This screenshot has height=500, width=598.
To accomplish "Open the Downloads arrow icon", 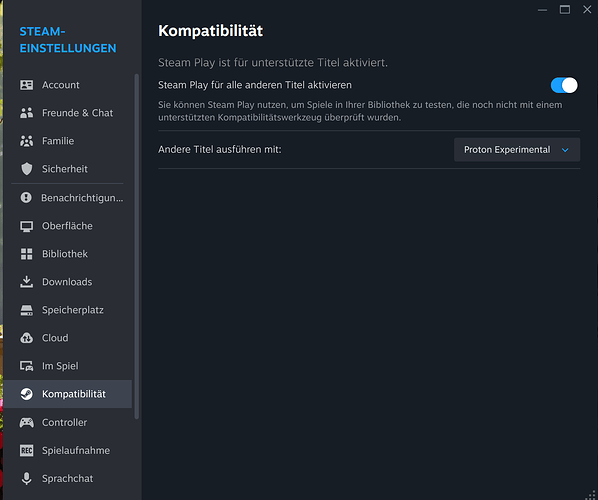I will [26, 282].
